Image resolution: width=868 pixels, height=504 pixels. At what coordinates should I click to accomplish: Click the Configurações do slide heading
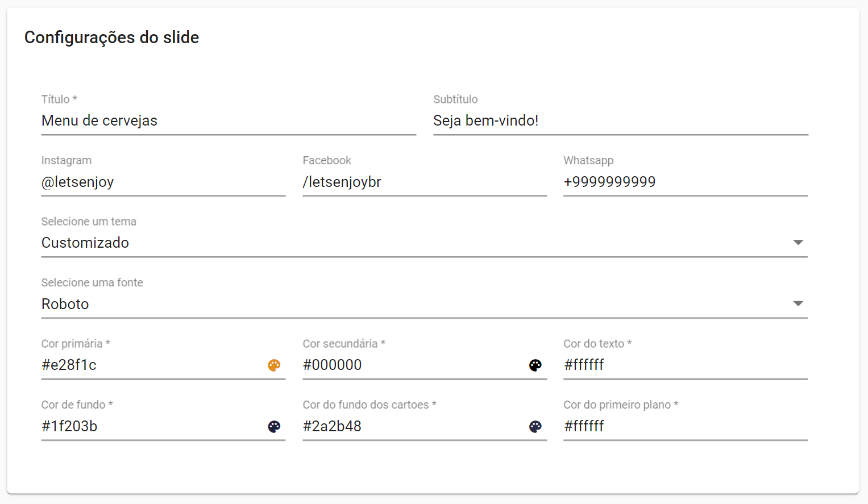point(111,38)
